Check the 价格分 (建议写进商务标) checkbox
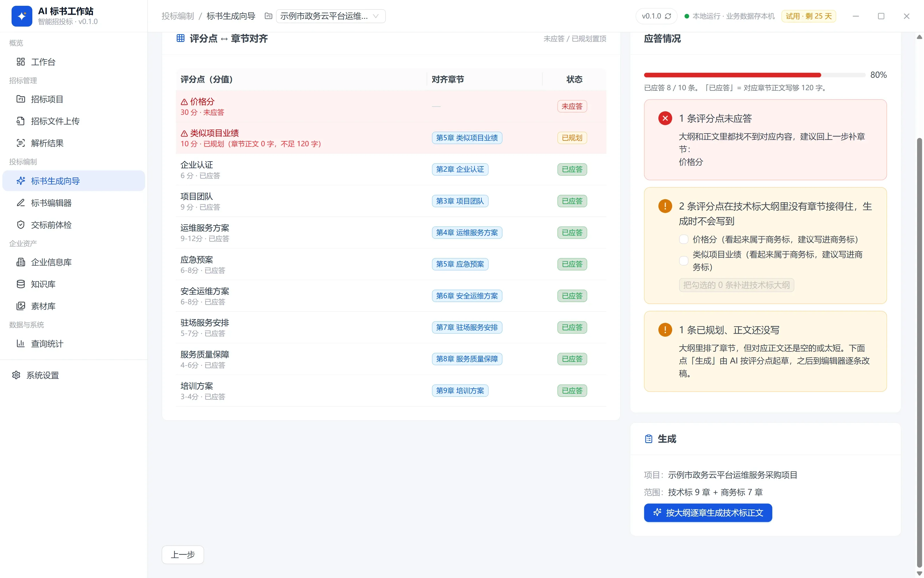This screenshot has height=578, width=924. (683, 239)
